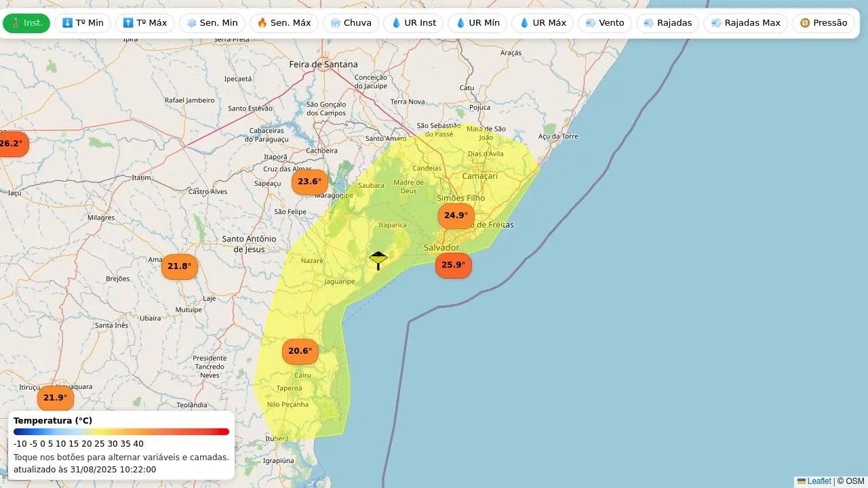Click the yellow weather warning icon near Itaparica
Screen dimensions: 868x488
click(x=378, y=260)
